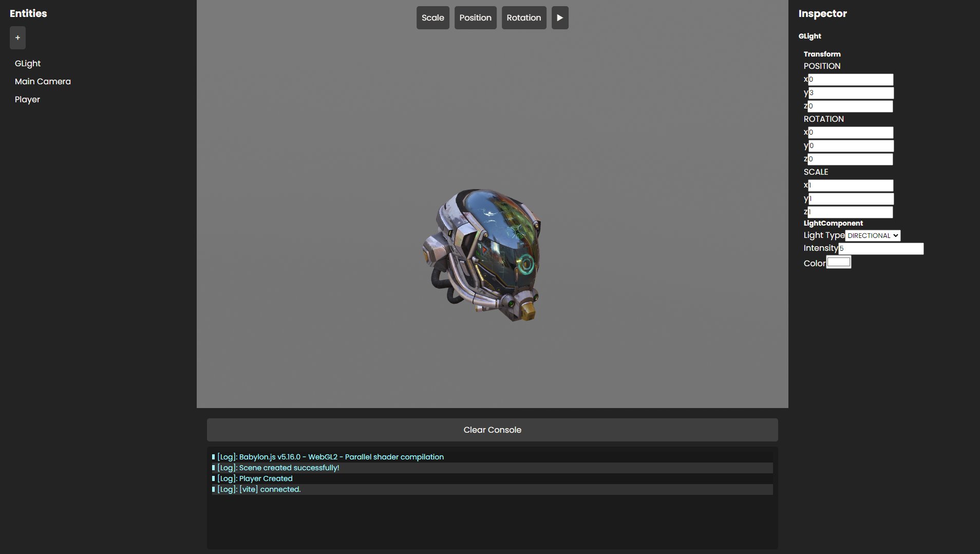Focus the Scale y input field
Screen dimensions: 980x554
(x=851, y=199)
